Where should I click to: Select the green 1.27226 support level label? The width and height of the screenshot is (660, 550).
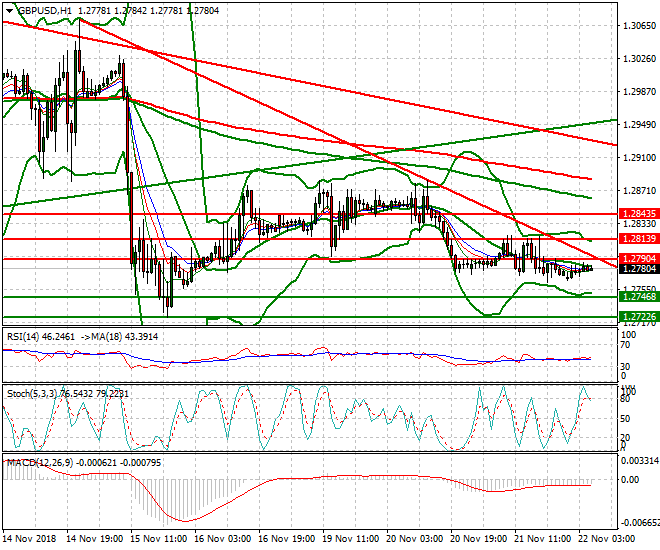[x=639, y=317]
